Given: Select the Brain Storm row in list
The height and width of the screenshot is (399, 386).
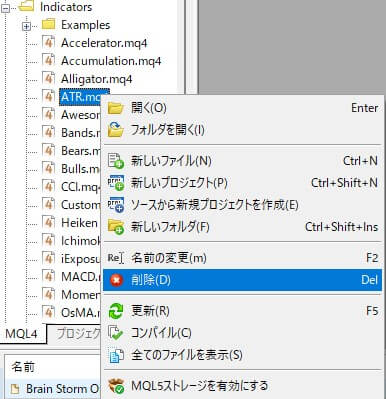Looking at the screenshot, I should pyautogui.click(x=52, y=389).
